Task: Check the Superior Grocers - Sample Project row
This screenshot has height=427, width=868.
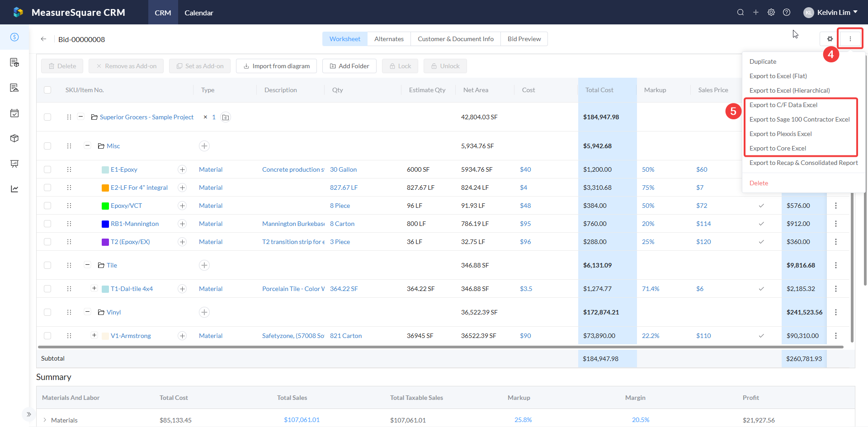Action: click(x=47, y=117)
